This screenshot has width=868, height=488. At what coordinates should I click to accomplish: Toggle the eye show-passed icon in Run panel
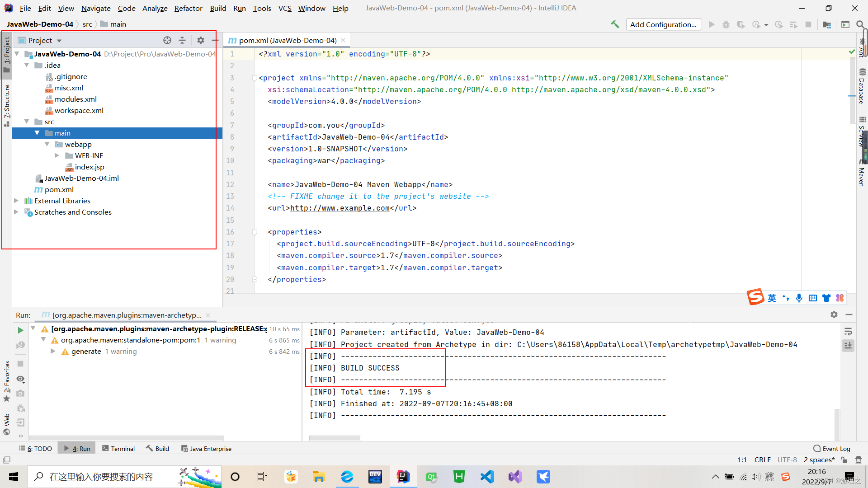coord(20,379)
